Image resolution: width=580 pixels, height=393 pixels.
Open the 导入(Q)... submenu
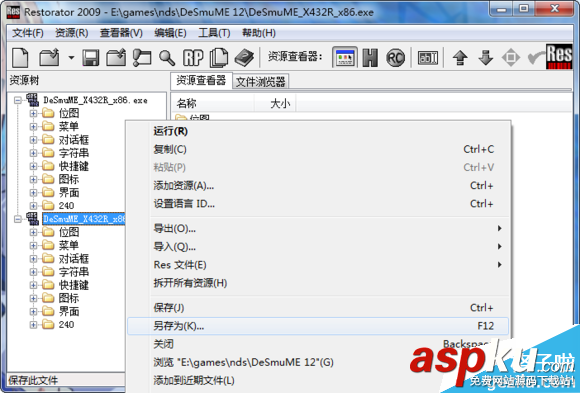(318, 246)
